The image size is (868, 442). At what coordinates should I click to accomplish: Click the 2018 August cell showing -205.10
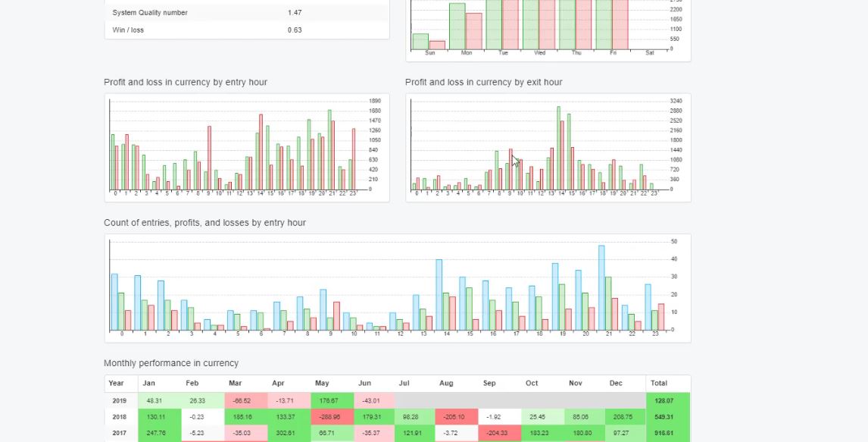(x=456, y=417)
